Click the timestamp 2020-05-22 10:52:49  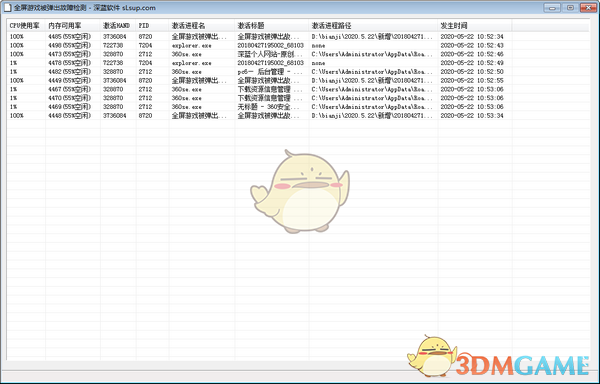[472, 63]
